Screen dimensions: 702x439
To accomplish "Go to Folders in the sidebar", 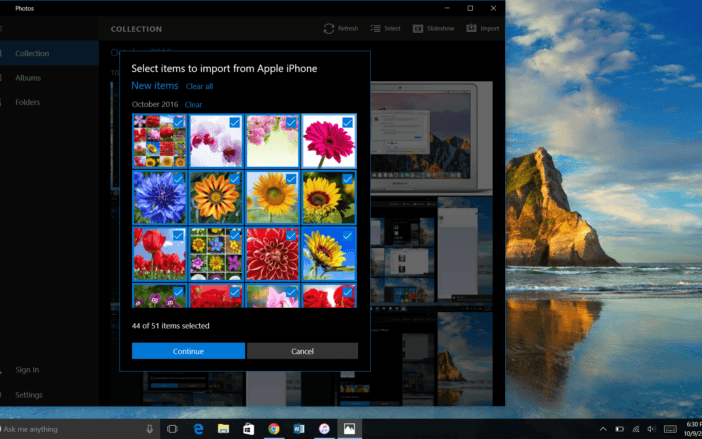I will [x=28, y=102].
